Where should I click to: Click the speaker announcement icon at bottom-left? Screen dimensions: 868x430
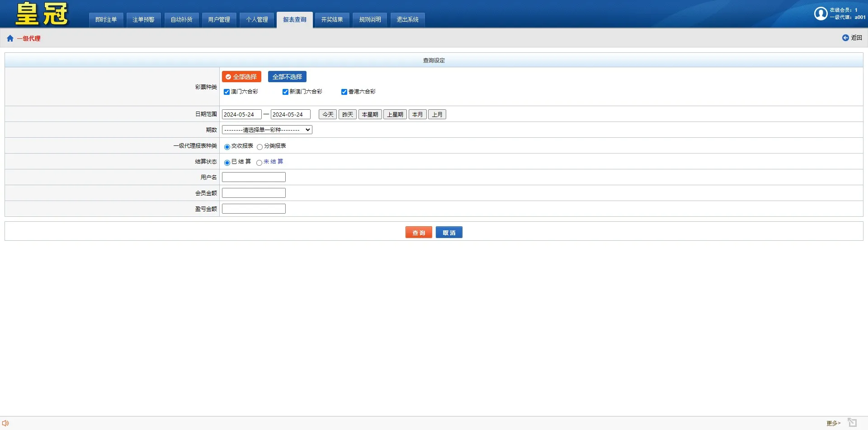5,423
